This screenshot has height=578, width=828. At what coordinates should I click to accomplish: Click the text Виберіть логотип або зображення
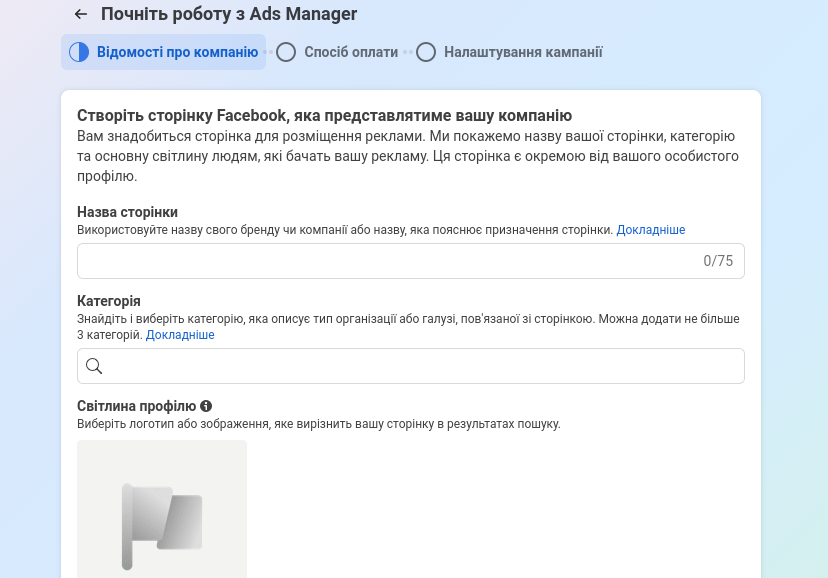pyautogui.click(x=318, y=424)
